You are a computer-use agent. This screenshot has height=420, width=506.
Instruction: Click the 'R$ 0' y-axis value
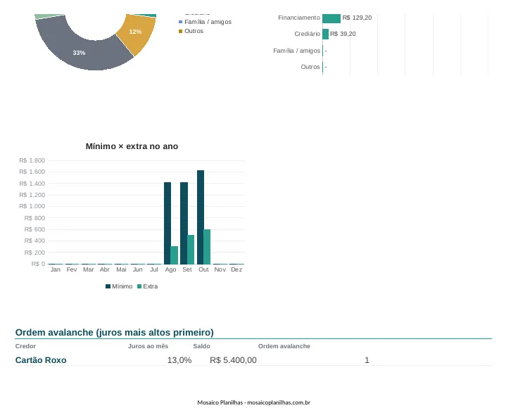(x=38, y=264)
